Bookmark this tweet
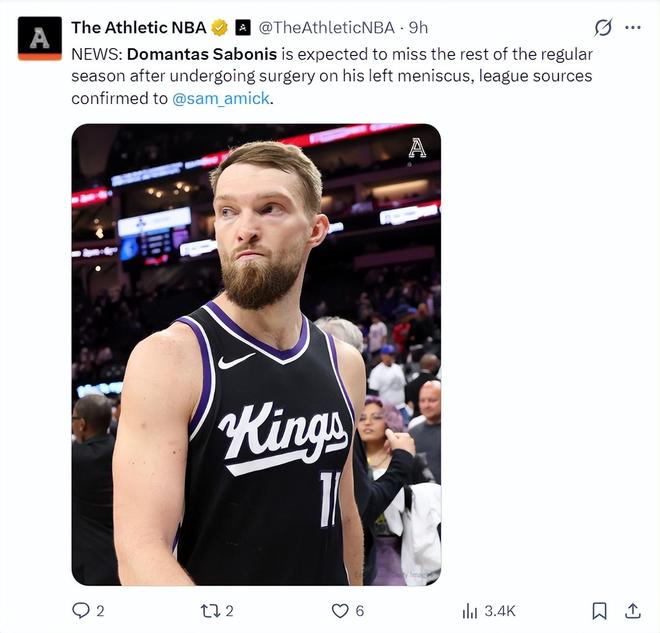 tap(599, 610)
